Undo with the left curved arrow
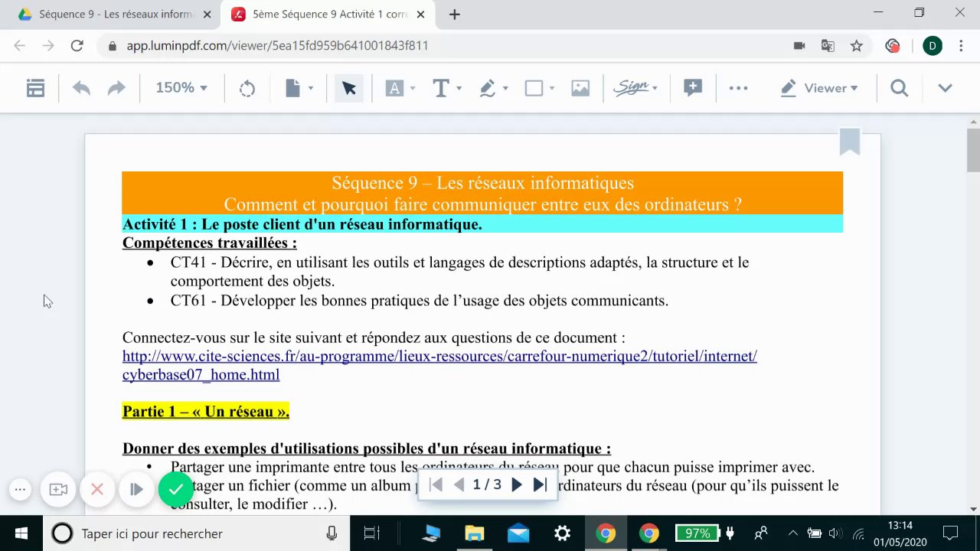 (81, 88)
